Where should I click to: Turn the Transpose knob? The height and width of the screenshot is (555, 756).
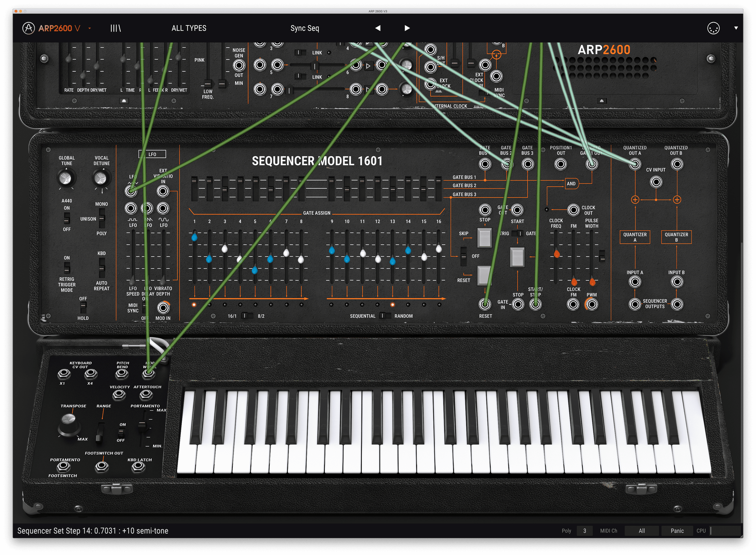click(69, 424)
